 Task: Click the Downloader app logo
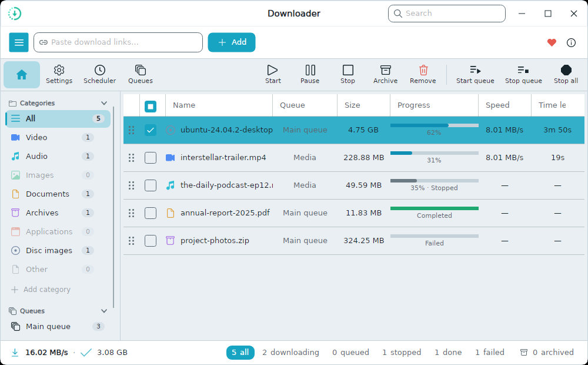[x=15, y=14]
